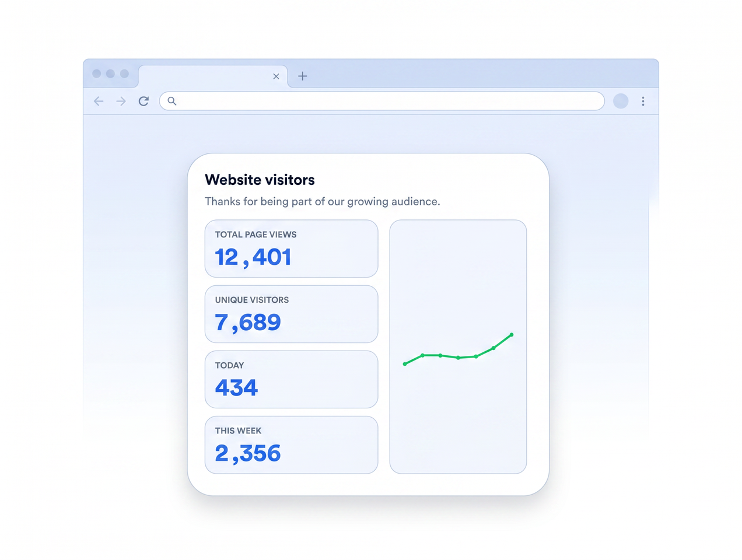Click the THIS WEEK label
Viewport: 742px width, 560px height.
tap(238, 430)
